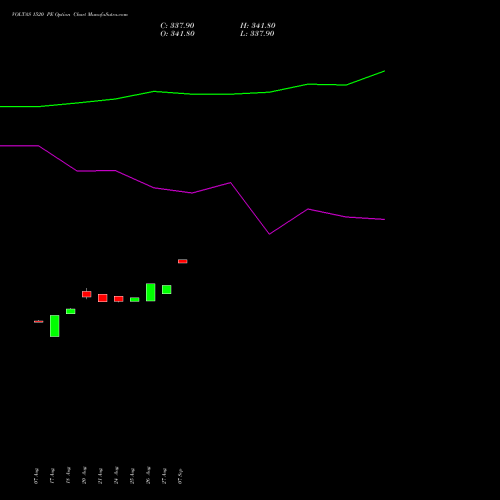Click the 07 Aug date label
500x500 pixels.
coord(36,476)
